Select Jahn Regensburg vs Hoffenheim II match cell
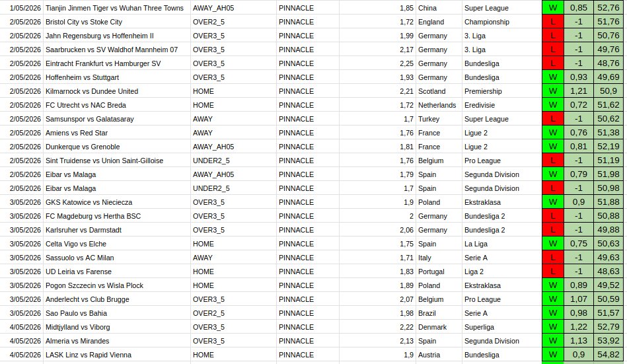The width and height of the screenshot is (627, 364). [x=117, y=36]
